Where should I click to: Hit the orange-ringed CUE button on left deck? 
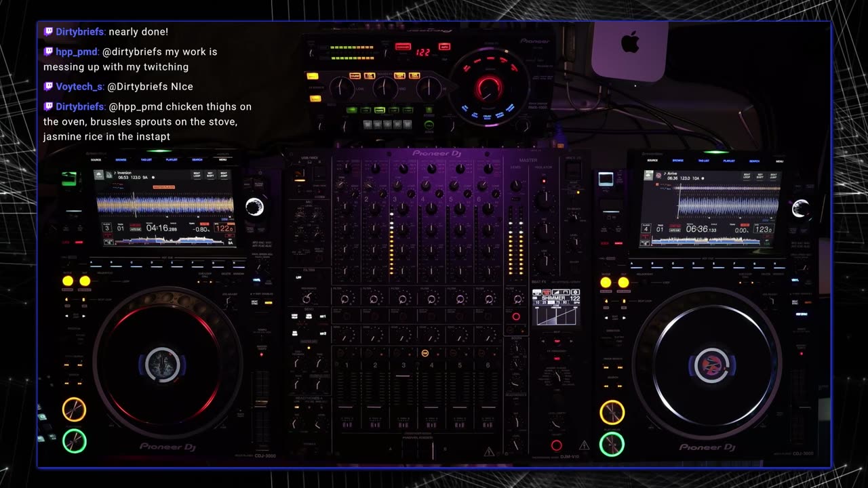tap(74, 409)
